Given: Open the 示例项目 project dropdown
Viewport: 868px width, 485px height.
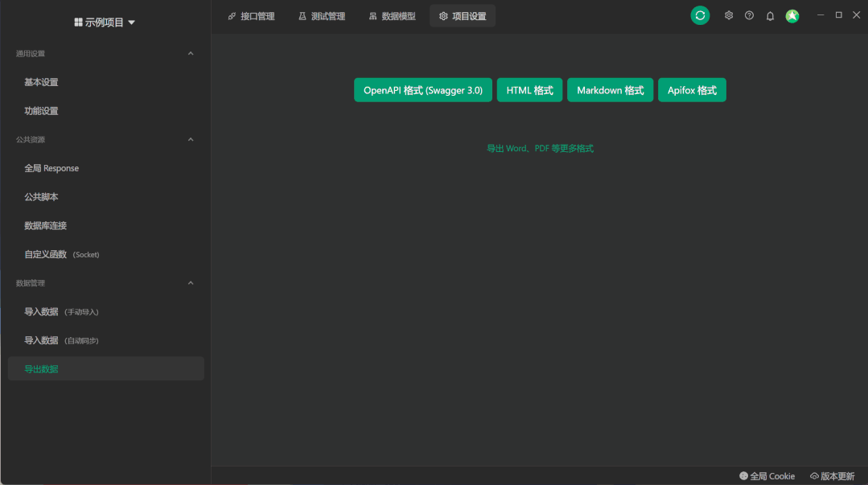Looking at the screenshot, I should pos(105,22).
